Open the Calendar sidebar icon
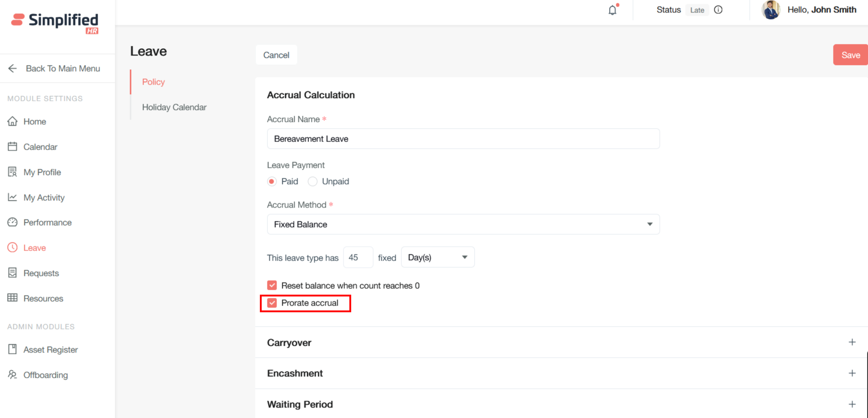 [x=12, y=147]
